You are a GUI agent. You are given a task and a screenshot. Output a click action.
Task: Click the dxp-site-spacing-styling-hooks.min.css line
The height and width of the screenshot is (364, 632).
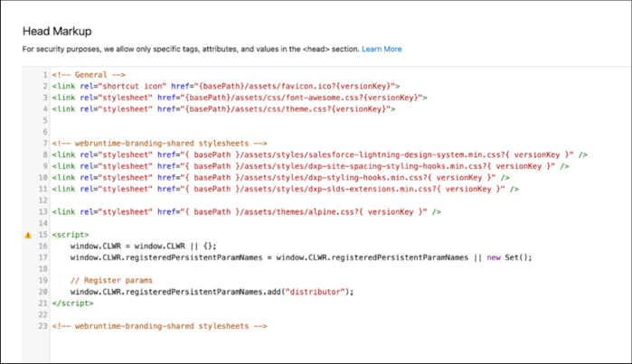click(x=310, y=166)
